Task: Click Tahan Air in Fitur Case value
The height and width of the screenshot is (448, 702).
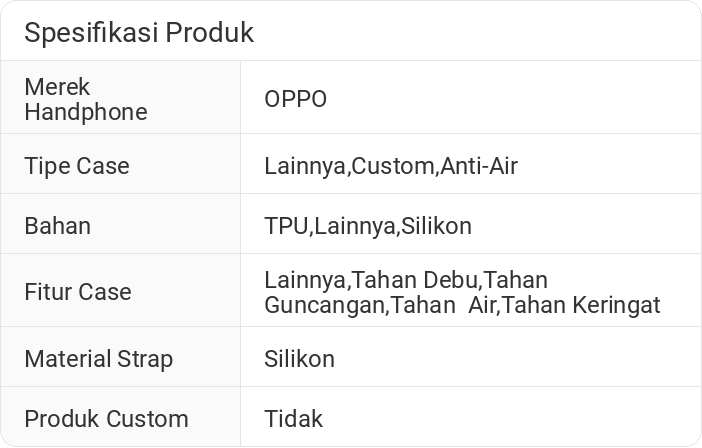Action: 445,305
